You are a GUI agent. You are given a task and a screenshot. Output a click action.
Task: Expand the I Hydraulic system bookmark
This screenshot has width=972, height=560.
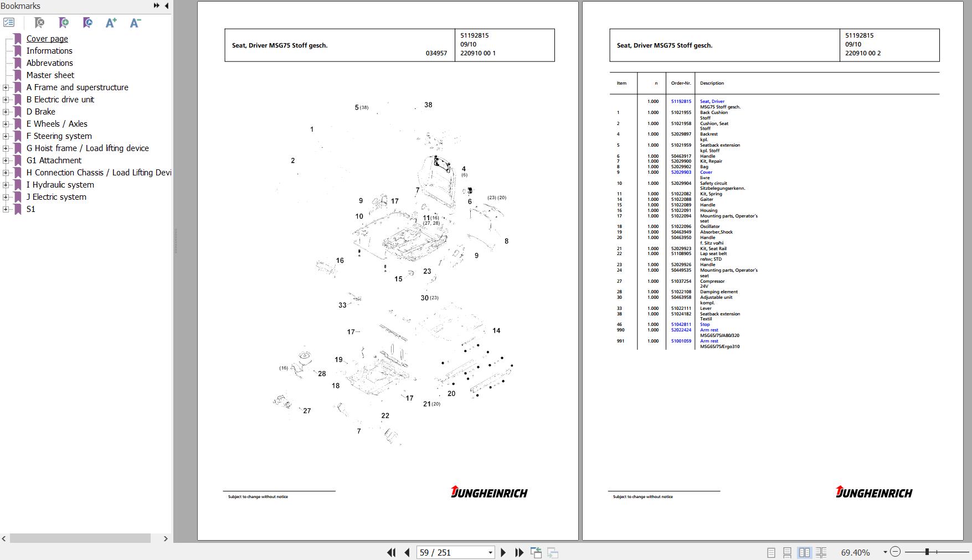6,185
